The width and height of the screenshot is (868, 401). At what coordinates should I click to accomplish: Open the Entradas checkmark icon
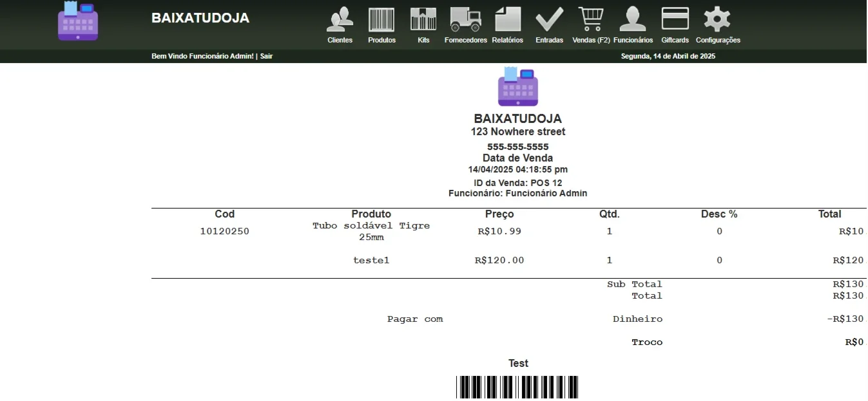(549, 19)
